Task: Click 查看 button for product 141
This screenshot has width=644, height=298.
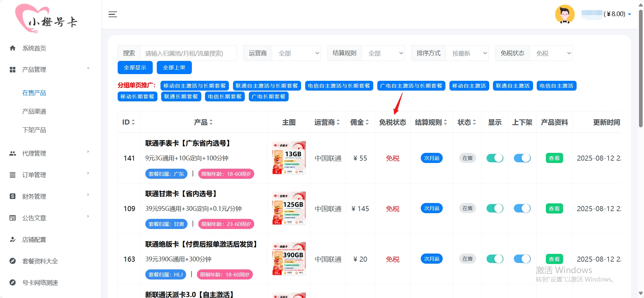Action: coord(554,158)
